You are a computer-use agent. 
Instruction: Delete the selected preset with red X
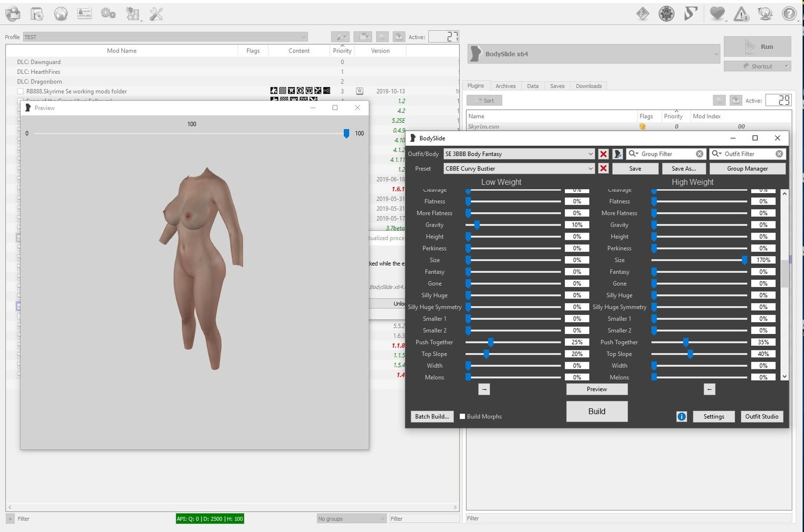coord(603,168)
